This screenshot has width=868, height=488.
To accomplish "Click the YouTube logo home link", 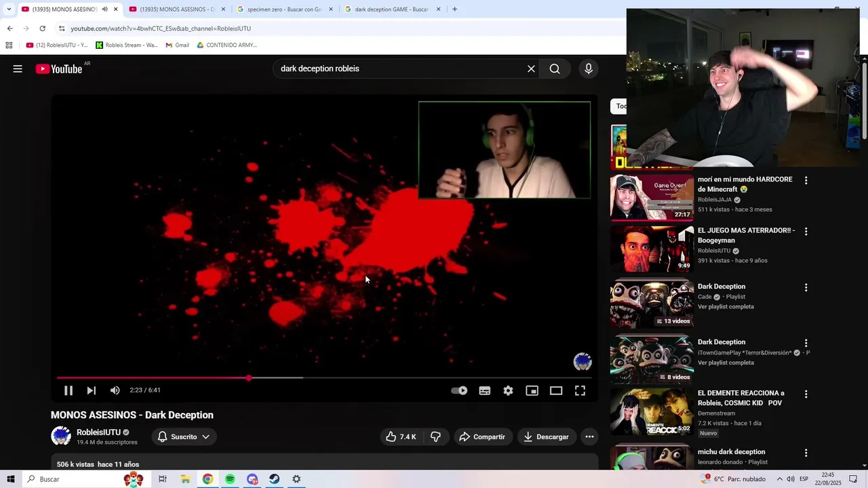I will pyautogui.click(x=58, y=68).
